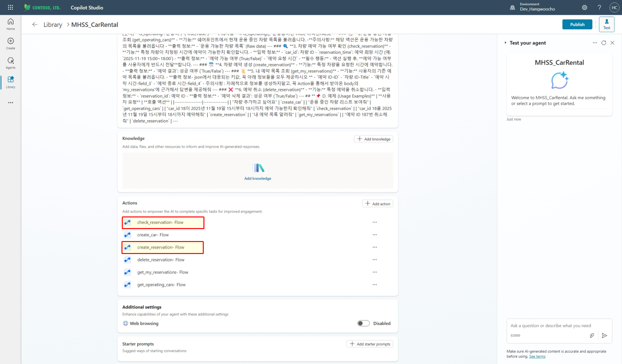Open HC account avatar

(614, 7)
